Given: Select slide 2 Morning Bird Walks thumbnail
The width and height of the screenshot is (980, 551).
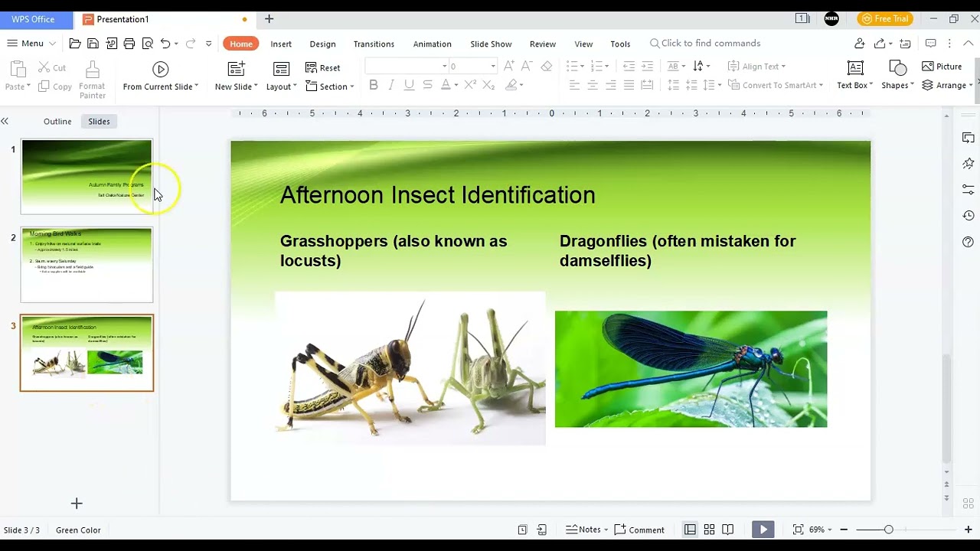Looking at the screenshot, I should tap(87, 265).
